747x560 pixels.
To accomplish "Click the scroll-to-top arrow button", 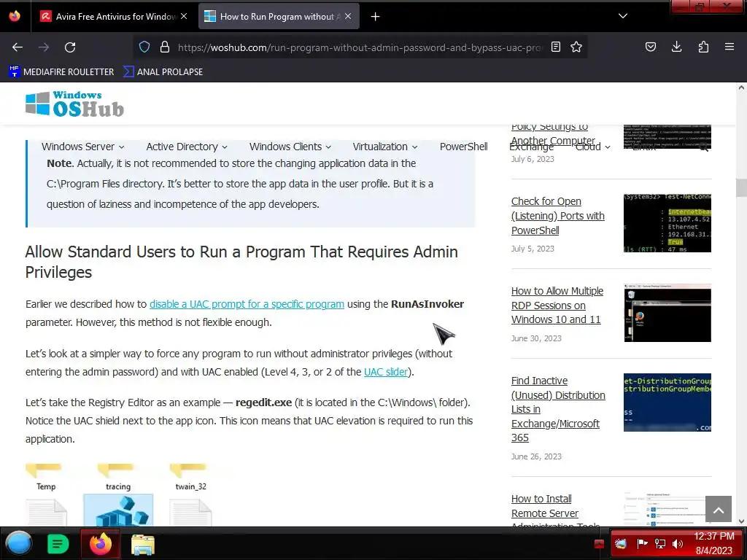I will tap(719, 509).
